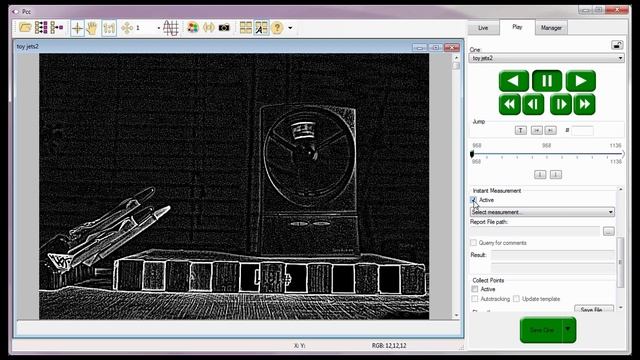Toggle Instant Measurement Active checkbox
Viewport: 640px width, 360px height.
(x=473, y=200)
